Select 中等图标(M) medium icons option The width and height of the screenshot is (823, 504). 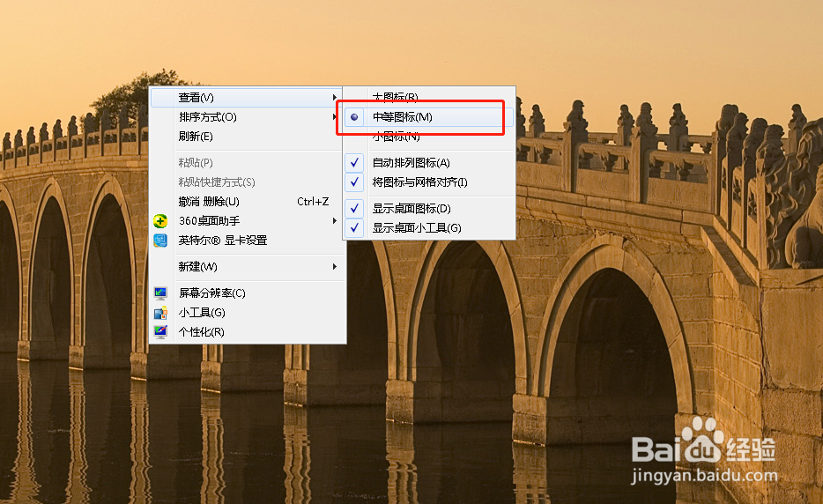click(429, 117)
